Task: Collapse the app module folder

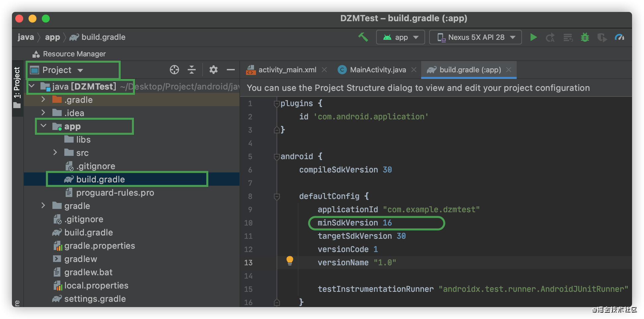Action: coord(43,126)
